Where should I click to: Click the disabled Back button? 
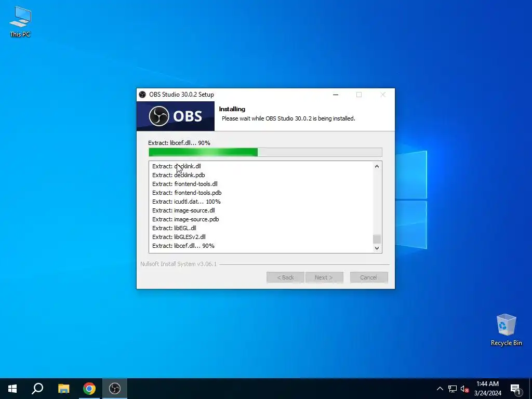point(285,277)
